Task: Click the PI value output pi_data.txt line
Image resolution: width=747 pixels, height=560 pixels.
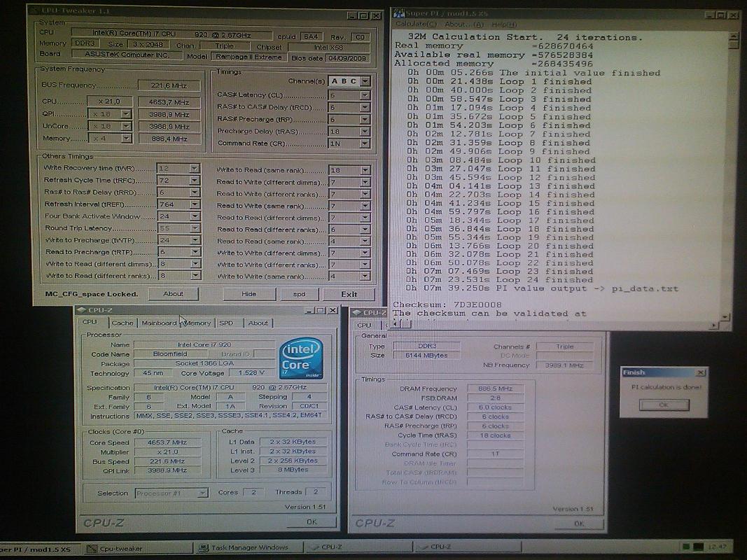Action: click(542, 288)
